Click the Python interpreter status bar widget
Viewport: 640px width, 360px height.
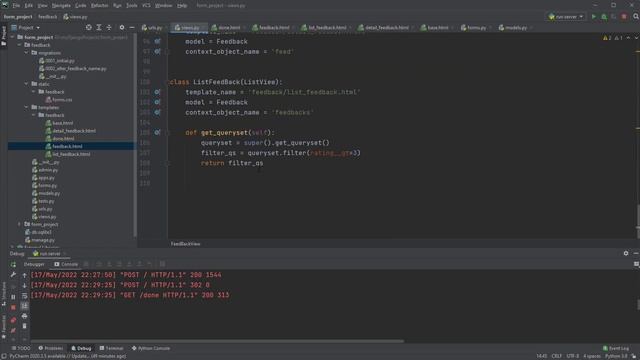(616, 356)
